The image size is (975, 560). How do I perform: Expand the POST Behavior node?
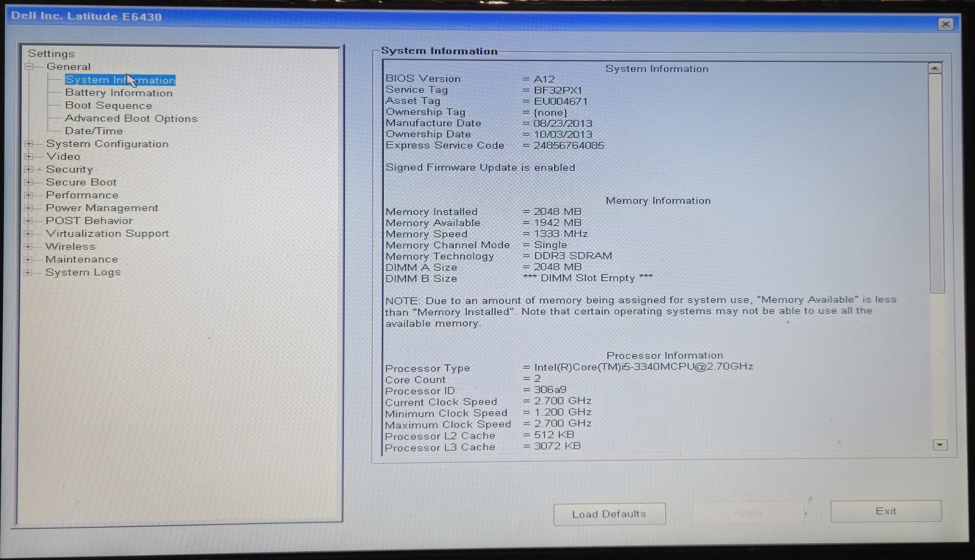[x=28, y=221]
